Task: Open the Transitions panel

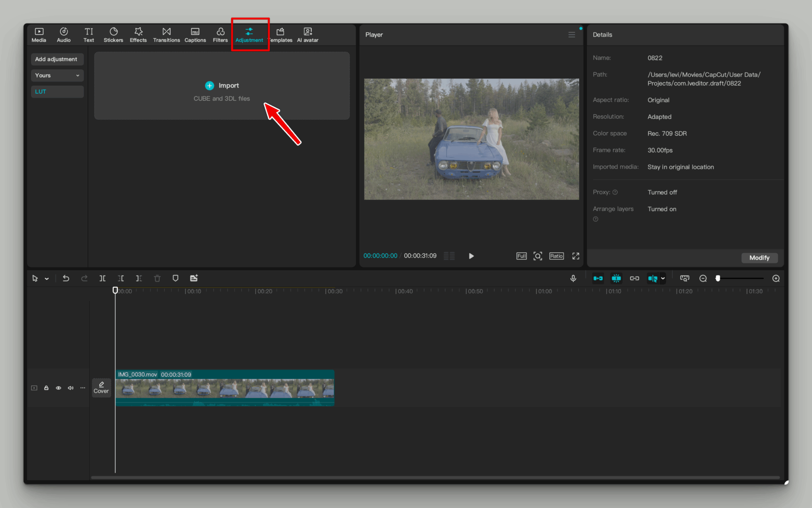Action: pyautogui.click(x=166, y=34)
